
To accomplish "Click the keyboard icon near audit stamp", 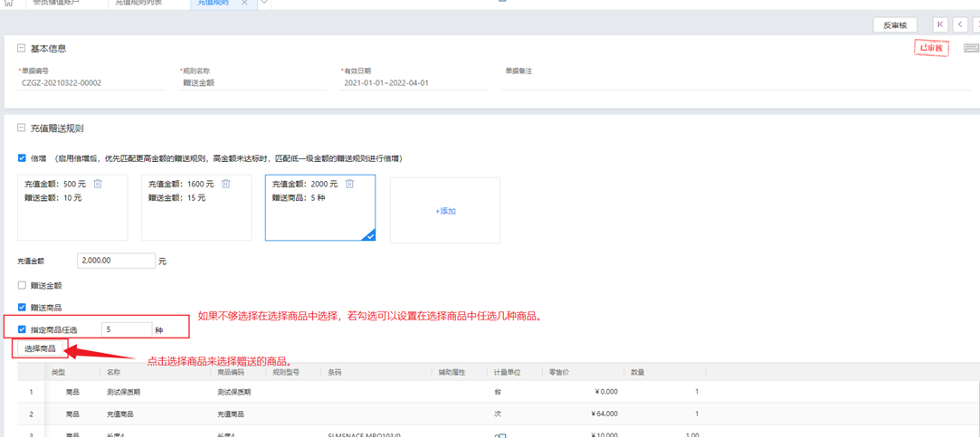I will 971,48.
